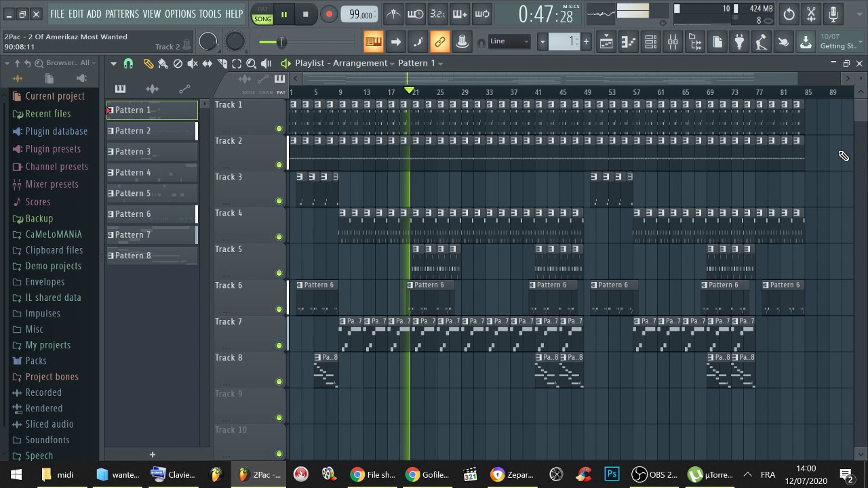Image resolution: width=868 pixels, height=488 pixels.
Task: Open the Browser view toolbar button
Action: coord(695,42)
